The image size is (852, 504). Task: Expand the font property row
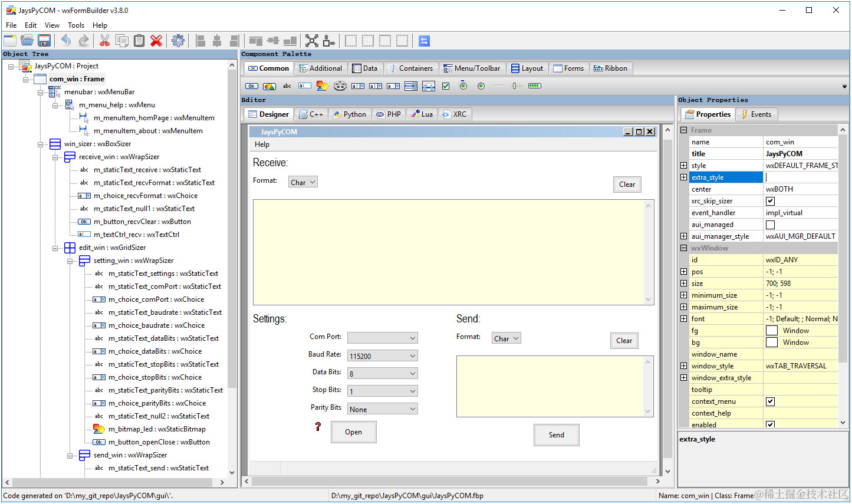click(x=683, y=319)
